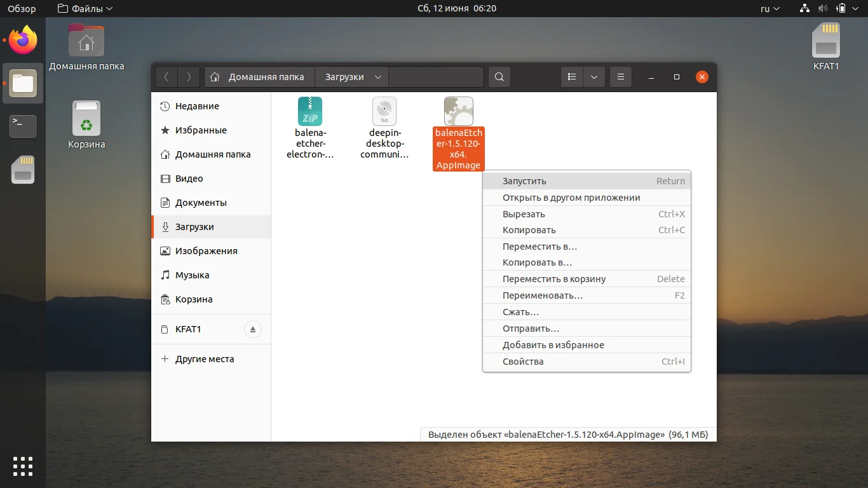This screenshot has height=488, width=868.
Task: Open the Загрузки path dropdown arrow
Action: (377, 77)
